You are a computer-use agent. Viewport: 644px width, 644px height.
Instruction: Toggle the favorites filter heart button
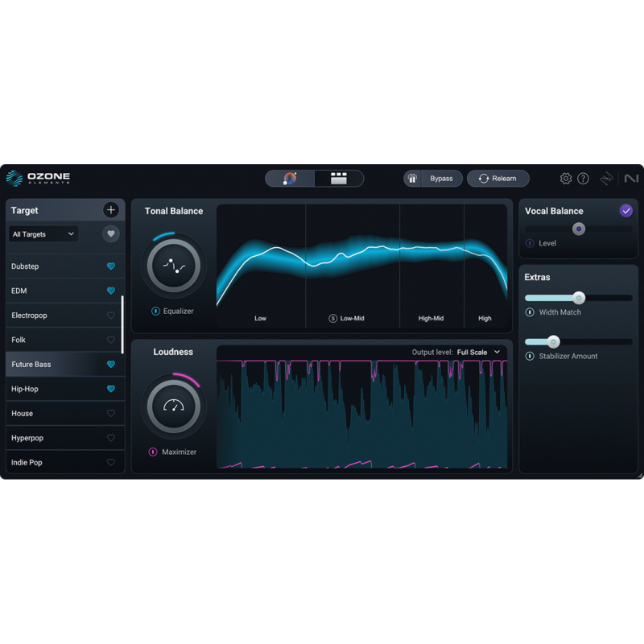[x=110, y=233]
